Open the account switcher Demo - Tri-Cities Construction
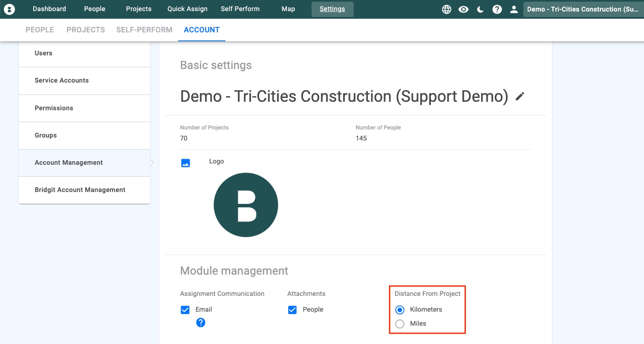Screen dimensions: 644x344 [583, 9]
